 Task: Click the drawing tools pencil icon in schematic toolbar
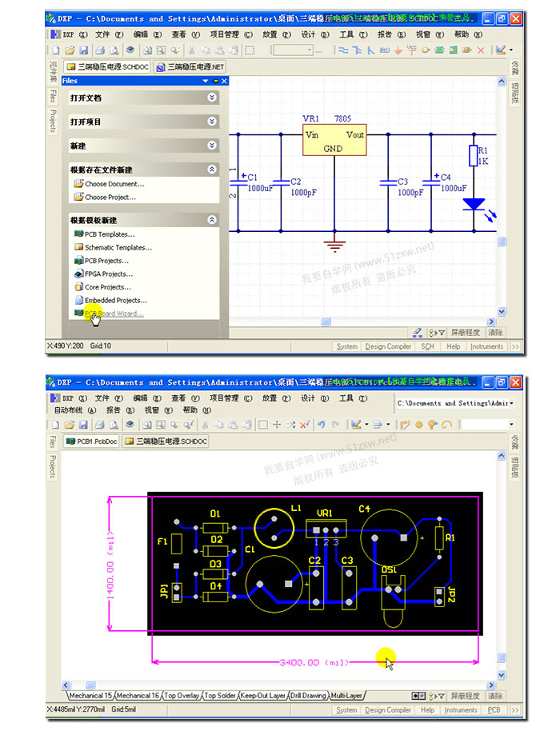coord(501,50)
